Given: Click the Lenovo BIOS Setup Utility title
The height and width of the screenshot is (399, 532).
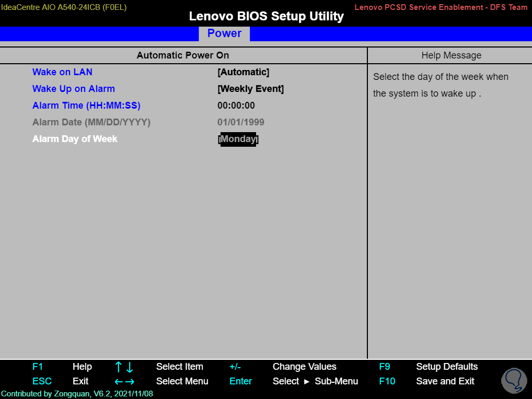Looking at the screenshot, I should (x=267, y=16).
